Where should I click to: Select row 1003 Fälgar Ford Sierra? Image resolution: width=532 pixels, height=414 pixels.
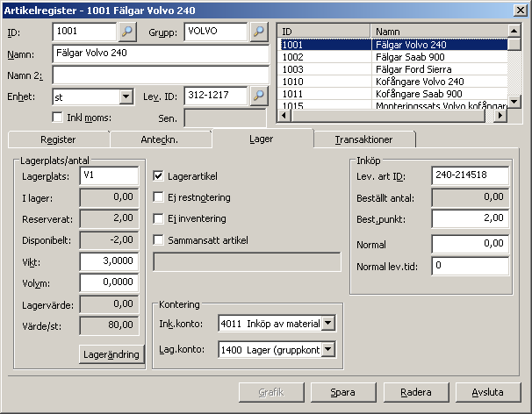tap(393, 69)
